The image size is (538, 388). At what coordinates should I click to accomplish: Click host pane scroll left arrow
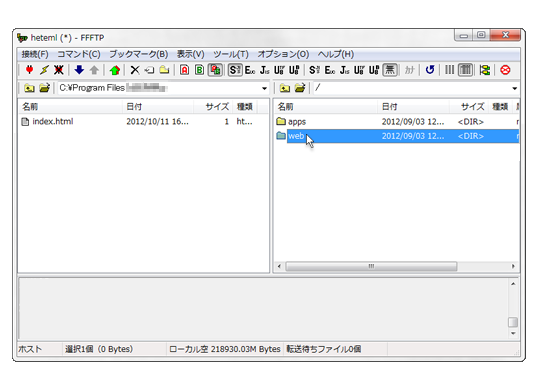point(279,267)
